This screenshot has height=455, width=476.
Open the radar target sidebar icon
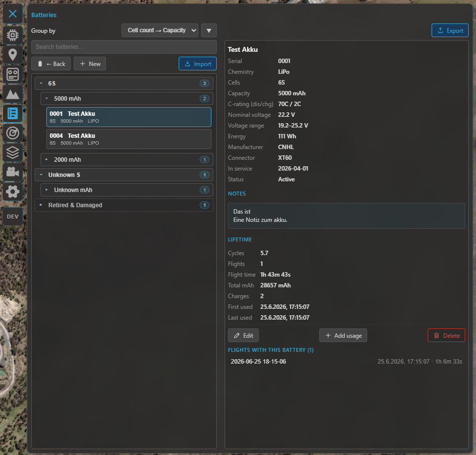point(12,133)
